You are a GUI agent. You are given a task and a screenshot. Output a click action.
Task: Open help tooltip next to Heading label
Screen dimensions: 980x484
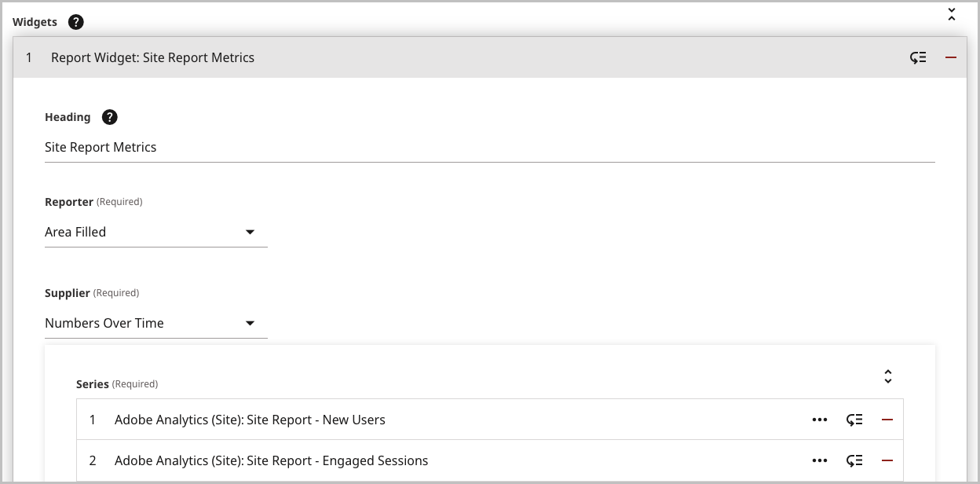(x=109, y=116)
